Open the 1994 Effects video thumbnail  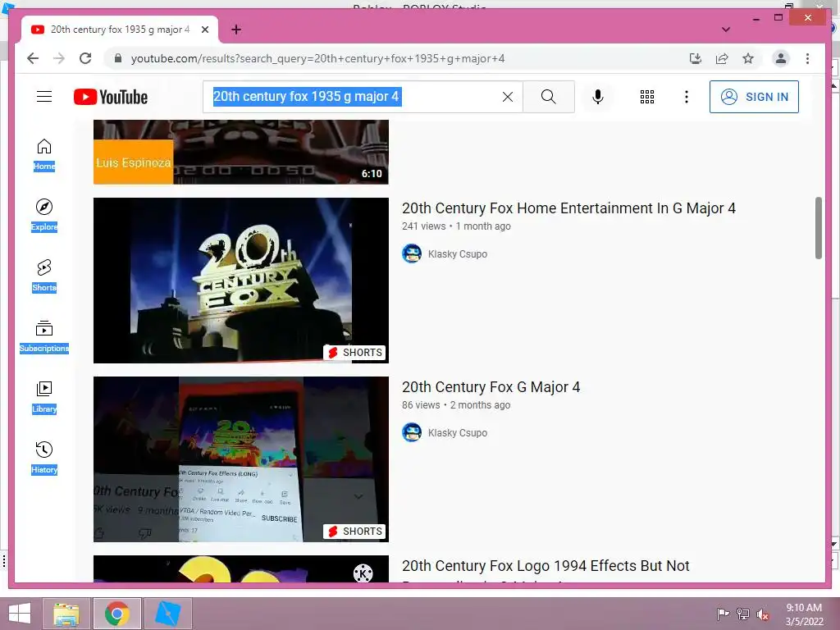pyautogui.click(x=241, y=569)
